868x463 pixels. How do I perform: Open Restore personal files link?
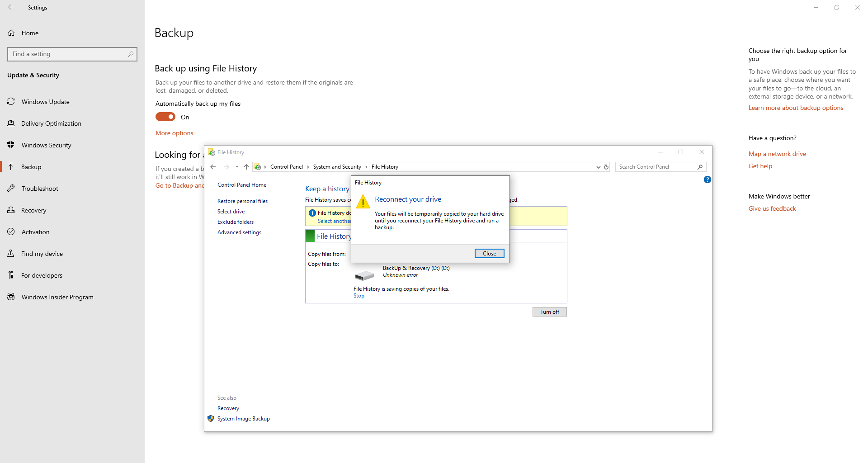click(242, 201)
